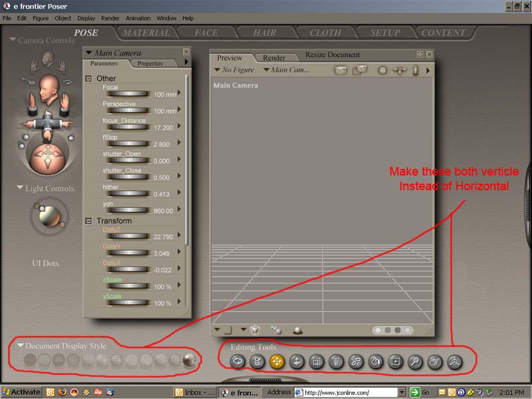Screen dimensions: 532x399
Task: Select the Magnifier tool in Editing Tools
Action: [x=415, y=361]
